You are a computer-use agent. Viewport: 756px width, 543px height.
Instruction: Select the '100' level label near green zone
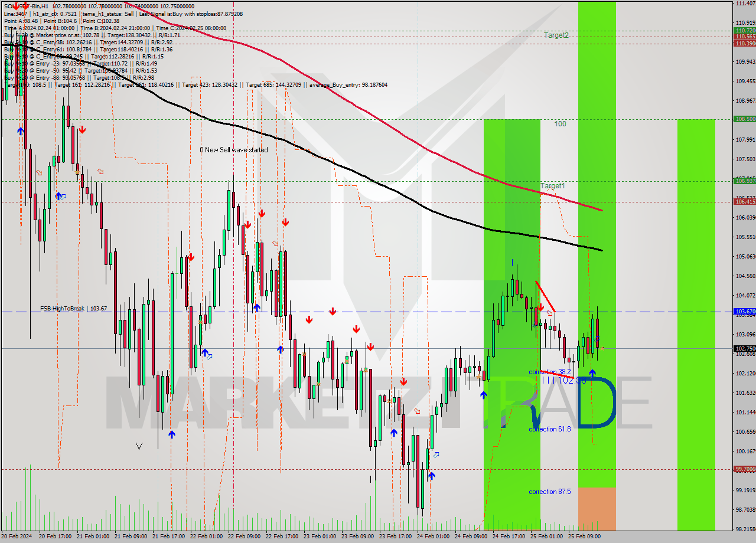[x=560, y=124]
